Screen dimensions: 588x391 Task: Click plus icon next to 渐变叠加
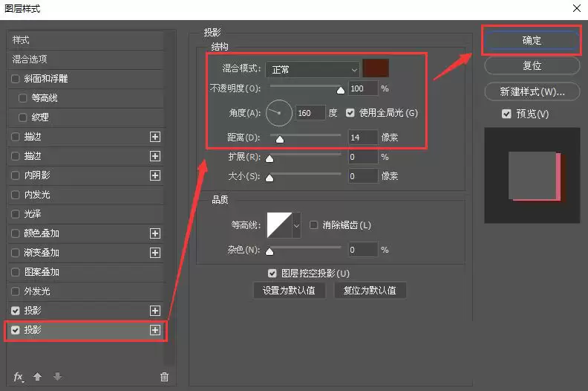click(x=155, y=253)
